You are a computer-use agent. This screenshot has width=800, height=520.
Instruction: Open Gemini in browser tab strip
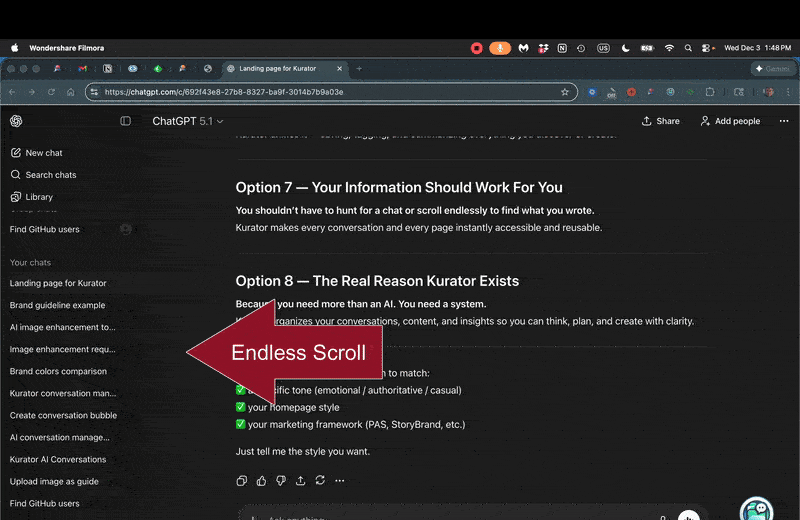pos(773,68)
